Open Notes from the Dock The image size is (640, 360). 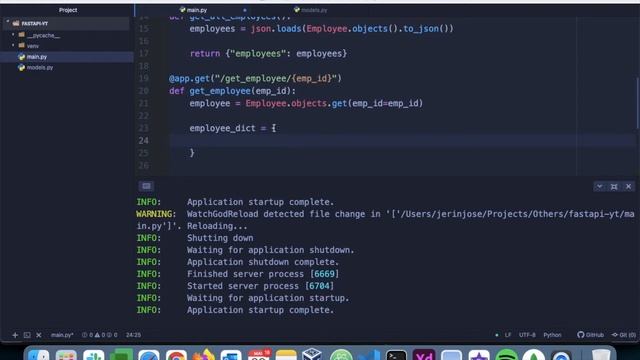pyautogui.click(x=286, y=355)
